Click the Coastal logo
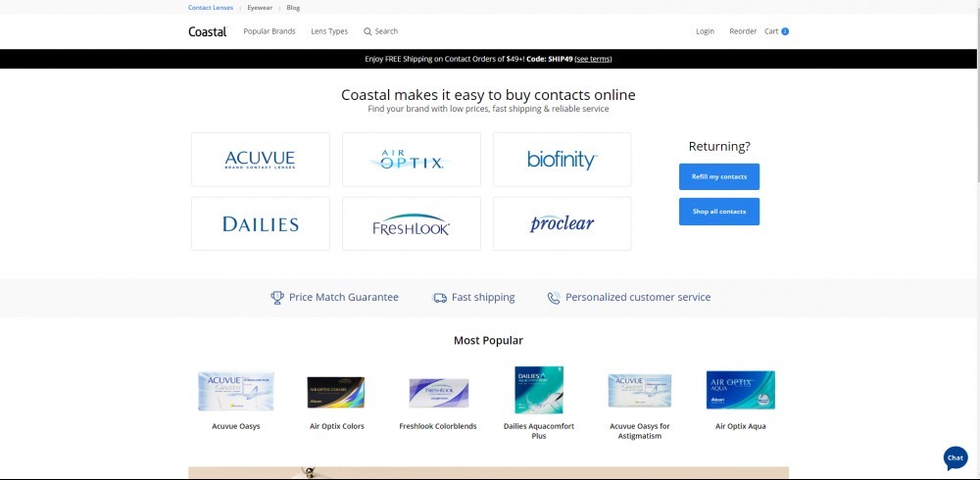 pyautogui.click(x=208, y=31)
